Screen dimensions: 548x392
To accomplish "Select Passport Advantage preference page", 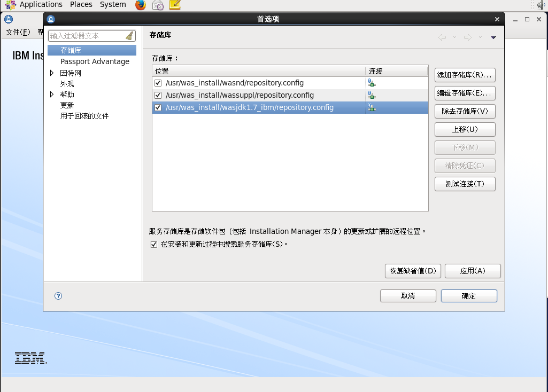I will [x=95, y=61].
